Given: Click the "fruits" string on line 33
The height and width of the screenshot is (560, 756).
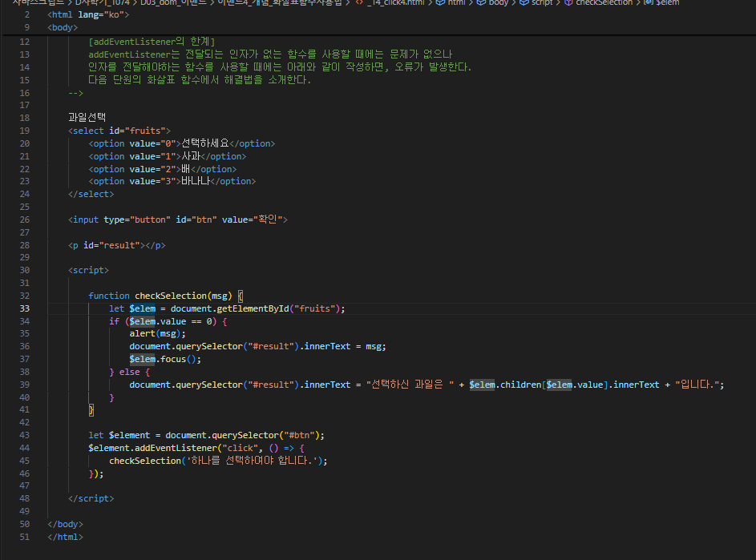Looking at the screenshot, I should (x=314, y=308).
